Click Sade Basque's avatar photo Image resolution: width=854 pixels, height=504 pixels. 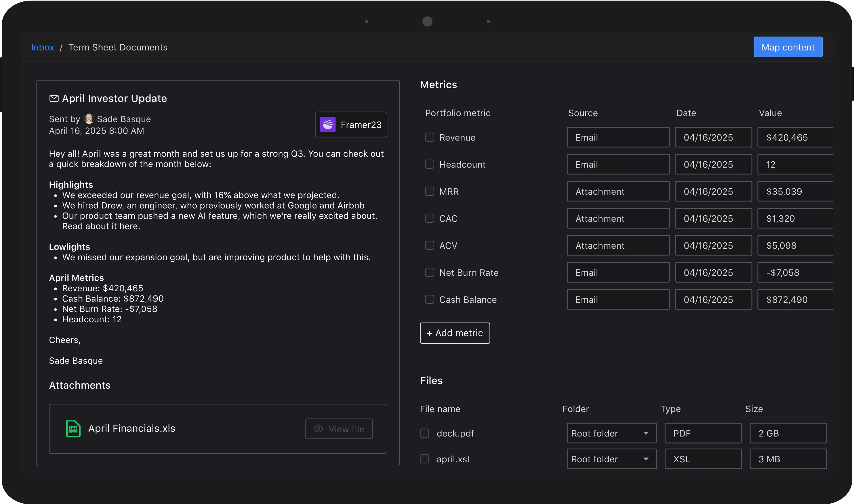click(89, 118)
